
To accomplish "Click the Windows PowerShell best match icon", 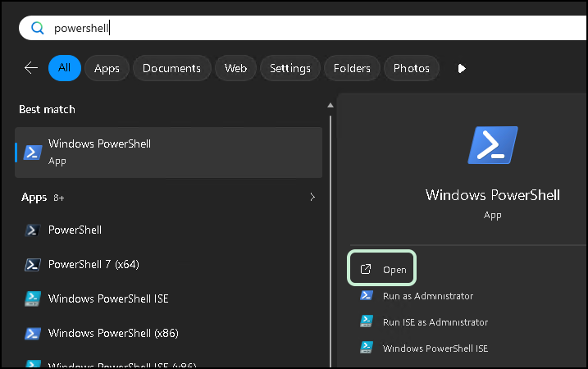I will pos(33,153).
